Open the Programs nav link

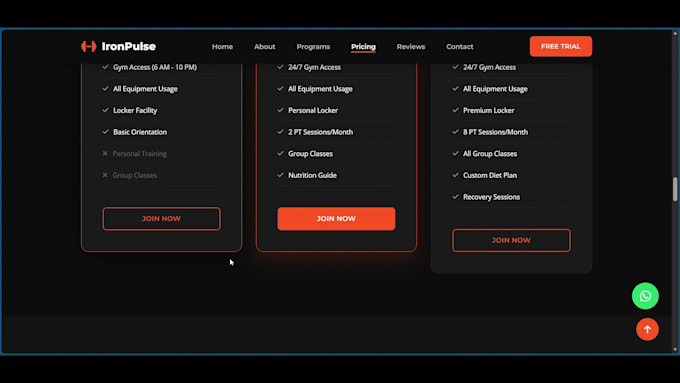(313, 46)
